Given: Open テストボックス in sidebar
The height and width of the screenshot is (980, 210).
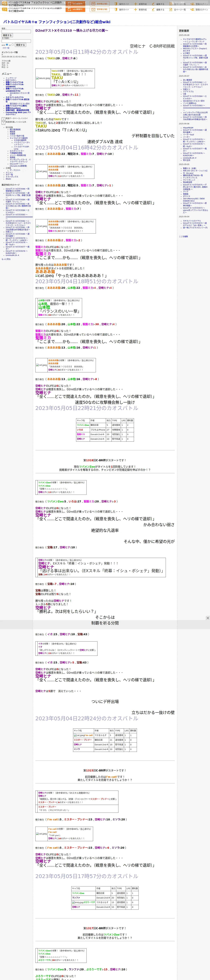Looking at the screenshot, I should pos(12,177).
